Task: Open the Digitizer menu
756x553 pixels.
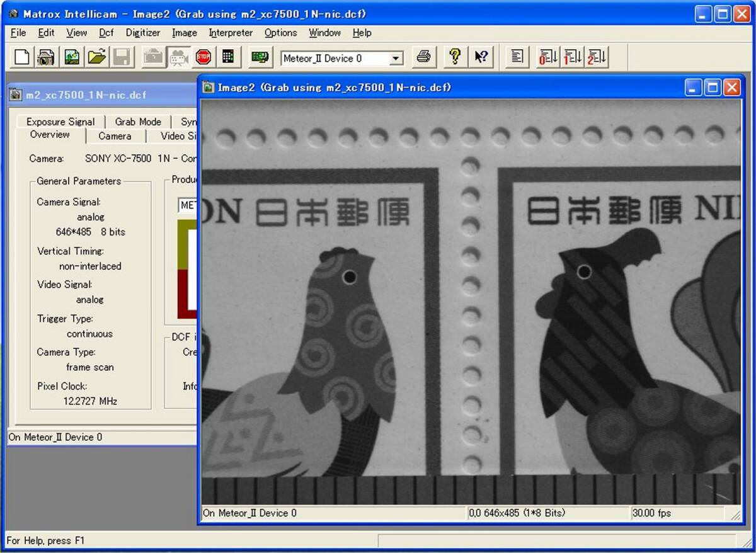Action: pyautogui.click(x=143, y=33)
